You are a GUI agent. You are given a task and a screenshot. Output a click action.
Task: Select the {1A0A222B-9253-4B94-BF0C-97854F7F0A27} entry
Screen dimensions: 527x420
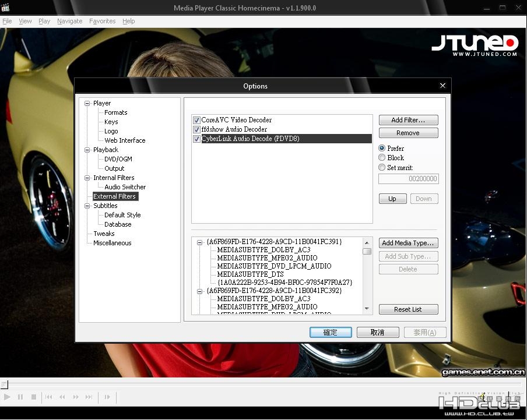pos(284,283)
